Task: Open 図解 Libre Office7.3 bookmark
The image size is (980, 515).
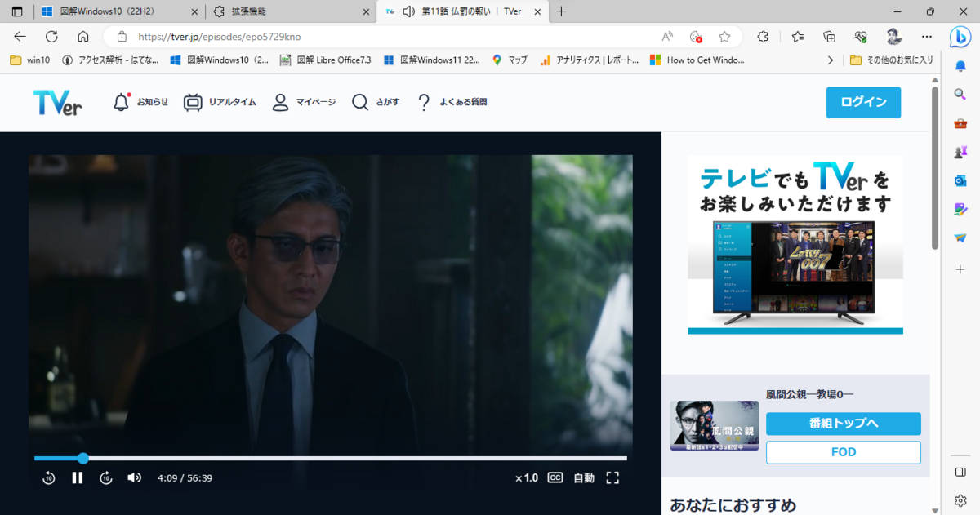Action: pos(325,60)
